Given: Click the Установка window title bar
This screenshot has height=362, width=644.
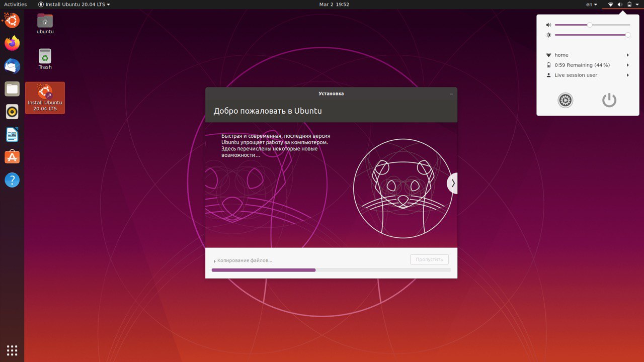Looking at the screenshot, I should click(x=331, y=94).
